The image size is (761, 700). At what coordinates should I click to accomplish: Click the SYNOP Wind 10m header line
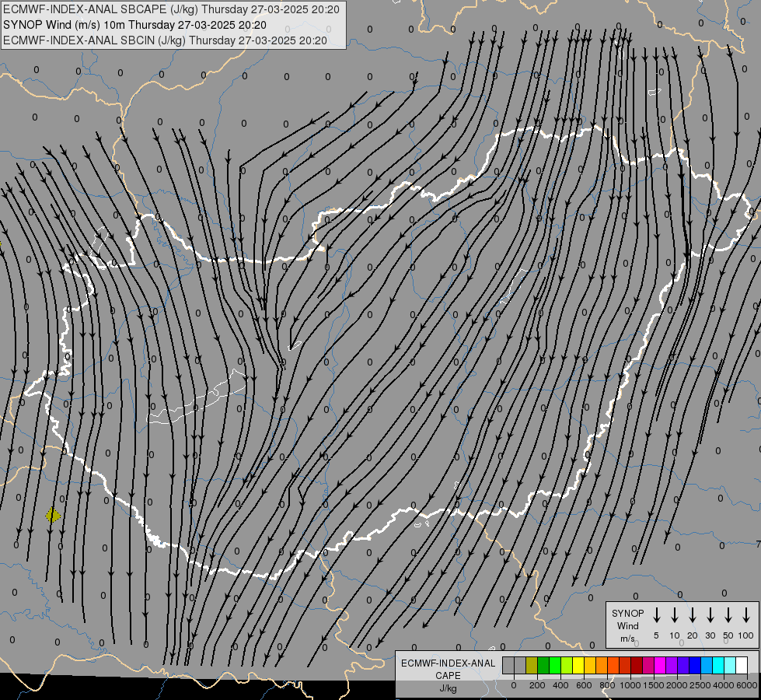click(135, 25)
